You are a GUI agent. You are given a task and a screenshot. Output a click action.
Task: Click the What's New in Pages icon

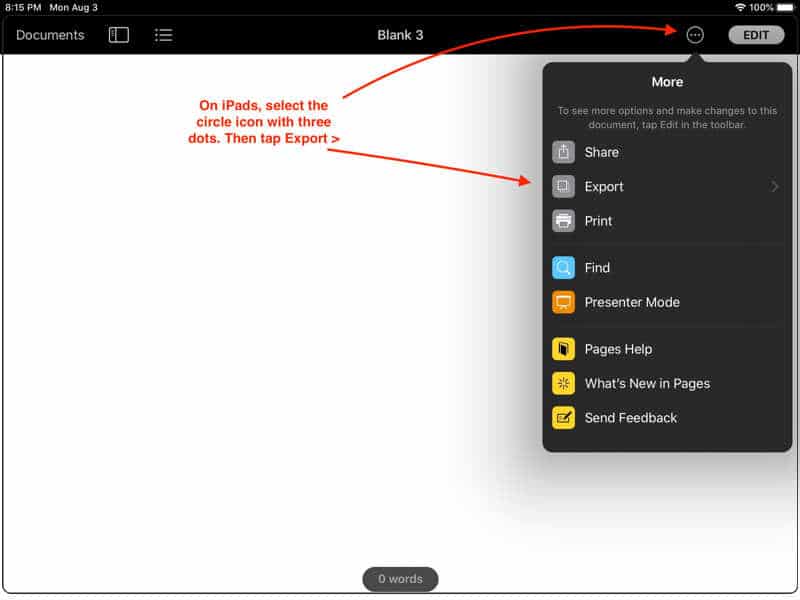pyautogui.click(x=563, y=384)
